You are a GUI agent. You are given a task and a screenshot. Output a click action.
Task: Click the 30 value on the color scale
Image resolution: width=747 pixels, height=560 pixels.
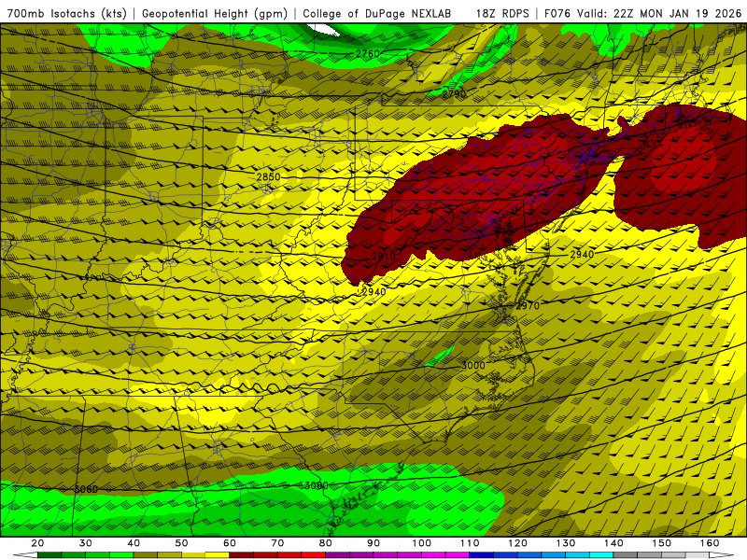click(86, 543)
